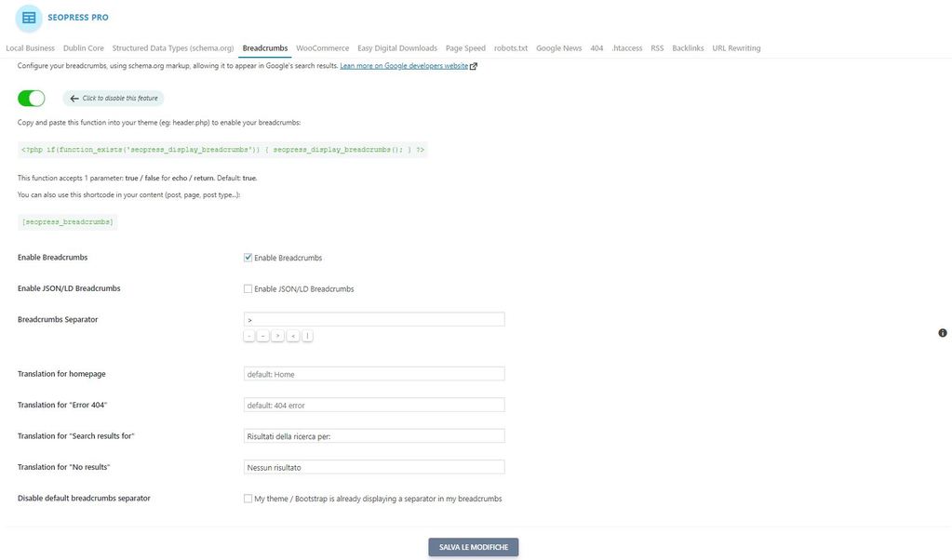Select the Breadcrumbs tab
The width and height of the screenshot is (952, 560).
coord(265,48)
